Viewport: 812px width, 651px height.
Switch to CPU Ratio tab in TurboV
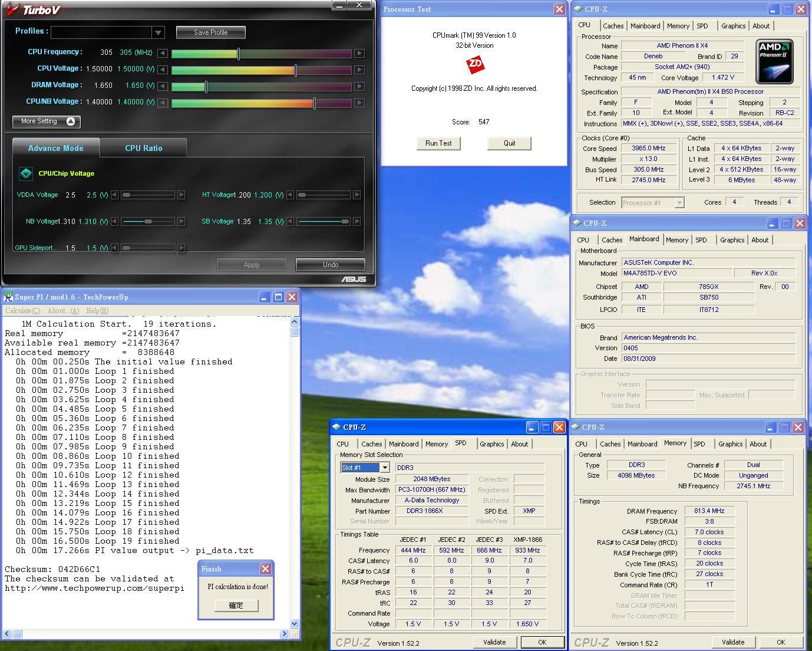coord(144,148)
